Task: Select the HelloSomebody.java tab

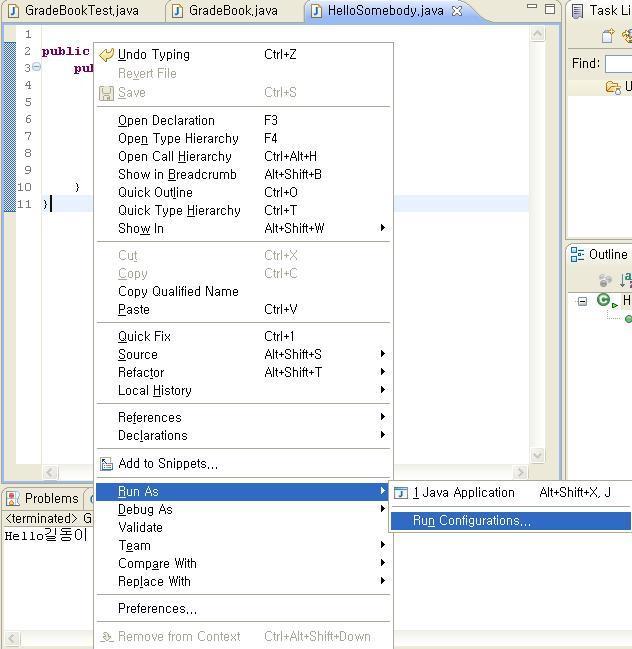Action: (x=385, y=10)
